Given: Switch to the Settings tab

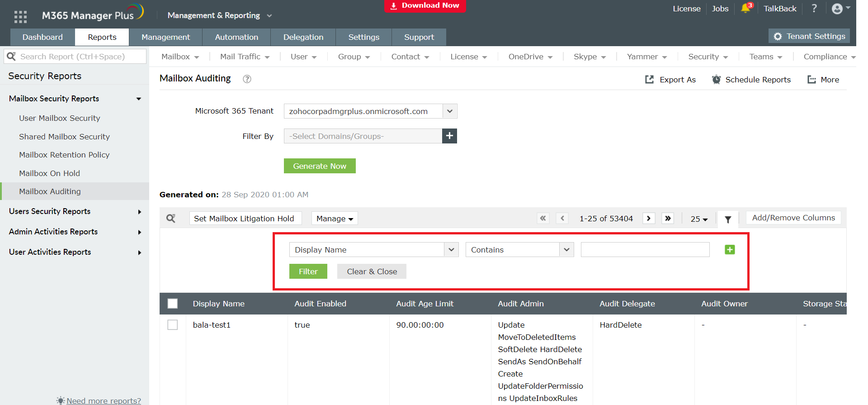Looking at the screenshot, I should pyautogui.click(x=364, y=37).
